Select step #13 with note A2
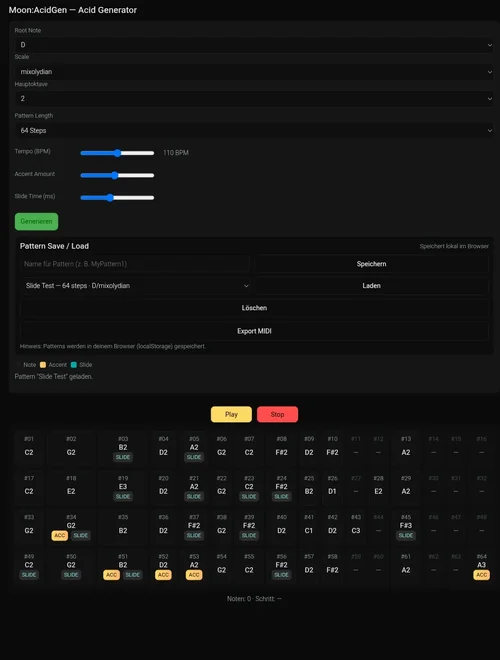Viewport: 500px width, 660px height. [406, 448]
